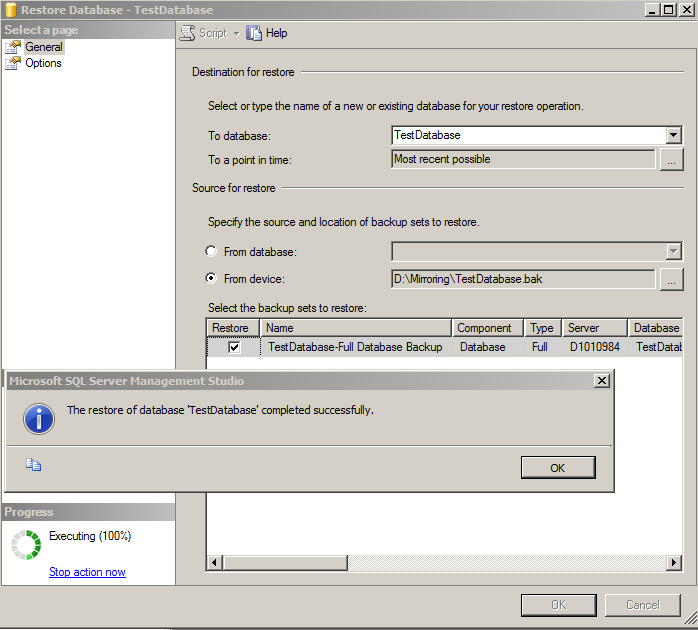Click the copy message text icon
The image size is (698, 630).
tap(33, 465)
